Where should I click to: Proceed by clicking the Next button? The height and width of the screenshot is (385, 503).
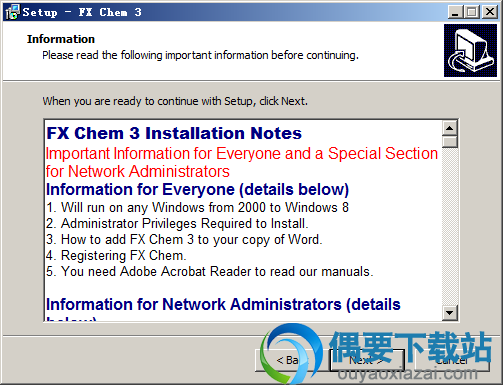[367, 360]
